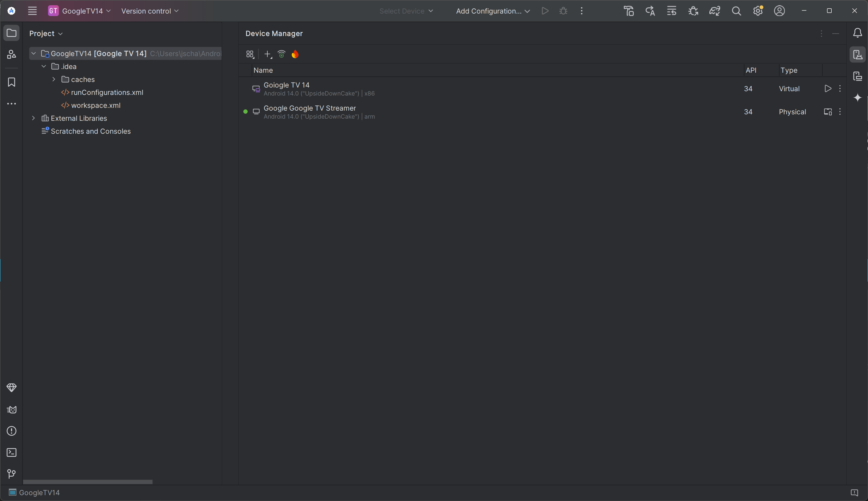Image resolution: width=868 pixels, height=501 pixels.
Task: Click the Project panel horizontal scrollbar
Action: pyautogui.click(x=88, y=482)
